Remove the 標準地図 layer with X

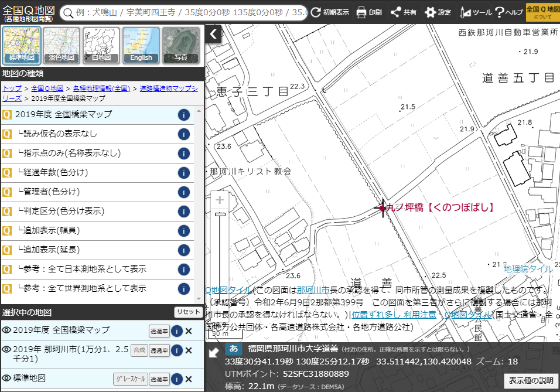(189, 379)
